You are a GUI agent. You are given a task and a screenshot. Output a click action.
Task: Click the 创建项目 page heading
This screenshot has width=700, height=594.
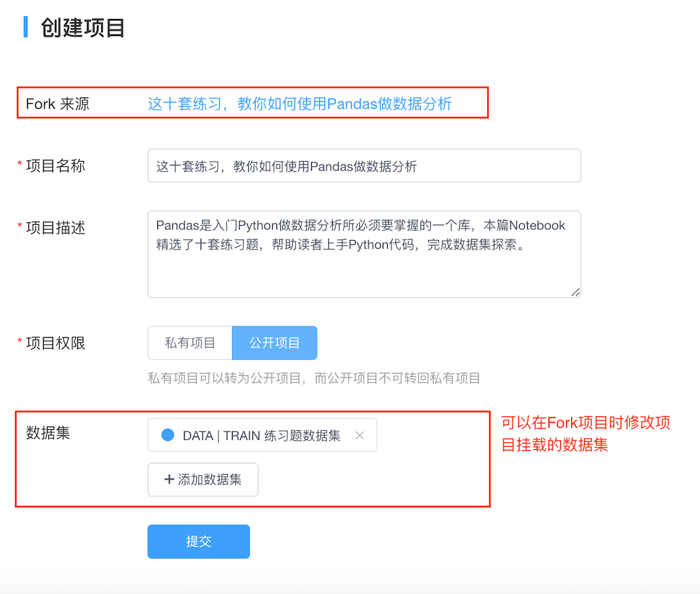pyautogui.click(x=83, y=27)
